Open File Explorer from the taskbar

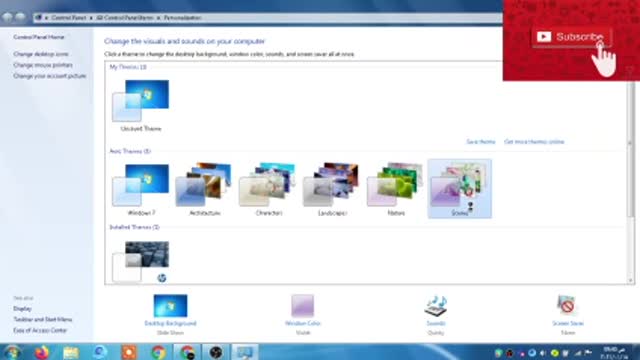coord(71,352)
